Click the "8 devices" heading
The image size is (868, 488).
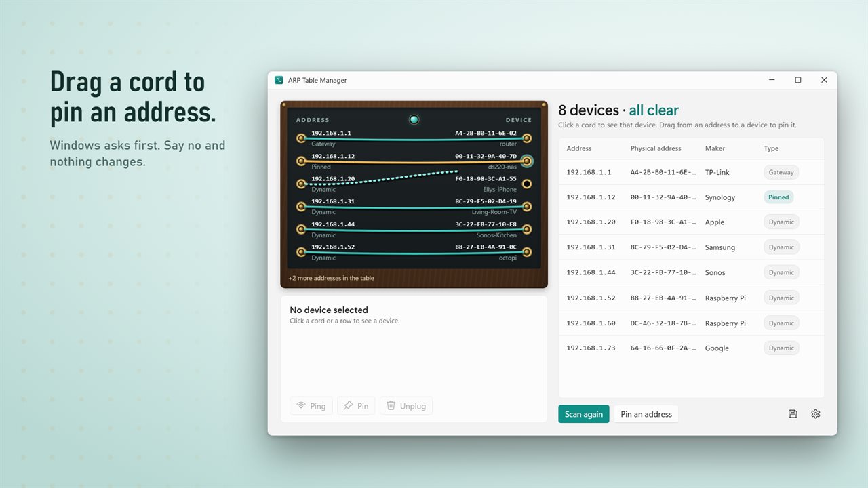589,110
